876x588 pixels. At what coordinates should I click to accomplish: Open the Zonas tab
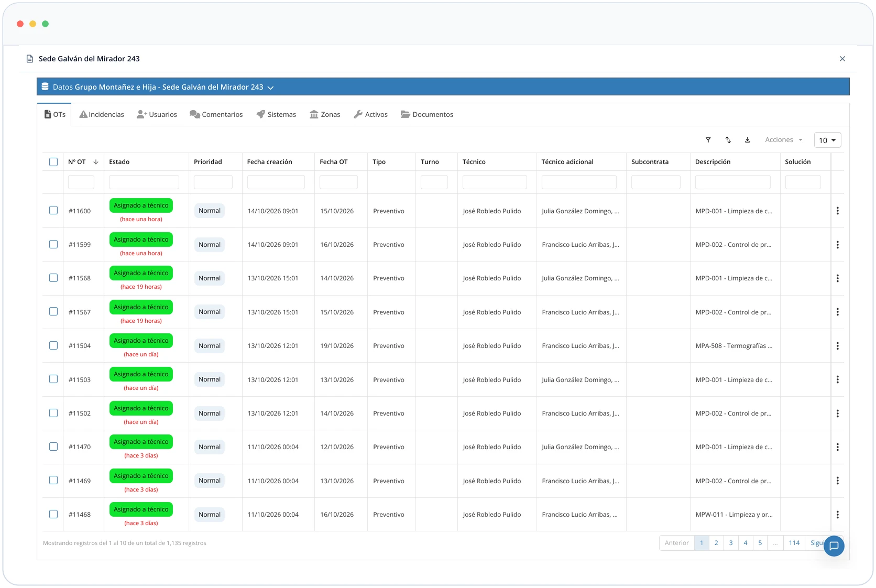[x=325, y=114]
